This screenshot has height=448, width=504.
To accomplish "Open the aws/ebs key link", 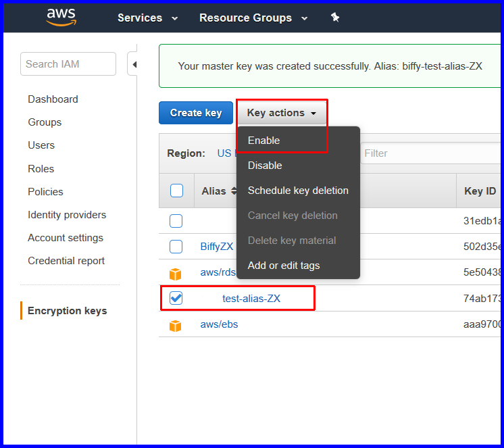I will tap(219, 324).
